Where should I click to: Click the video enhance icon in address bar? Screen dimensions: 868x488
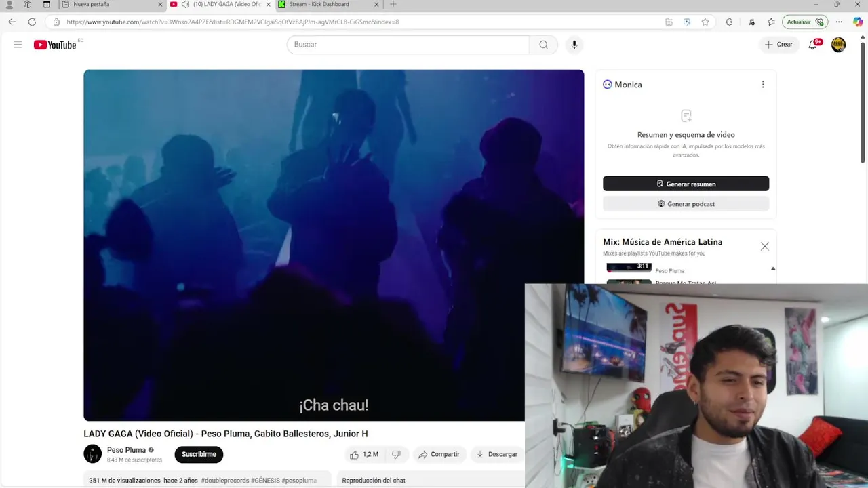pos(687,22)
